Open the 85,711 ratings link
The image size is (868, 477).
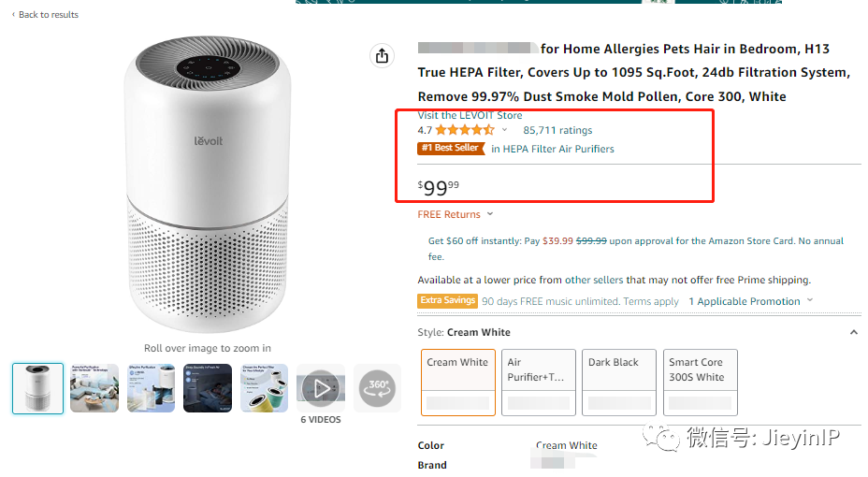click(x=557, y=130)
